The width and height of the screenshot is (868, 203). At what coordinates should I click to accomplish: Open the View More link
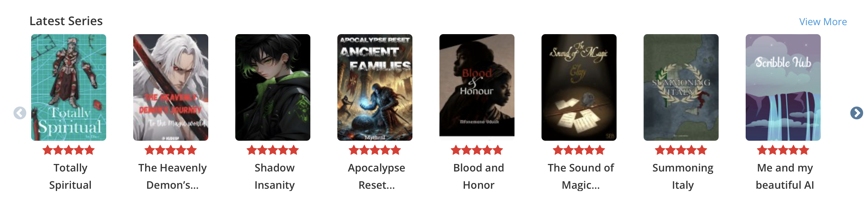(x=823, y=22)
